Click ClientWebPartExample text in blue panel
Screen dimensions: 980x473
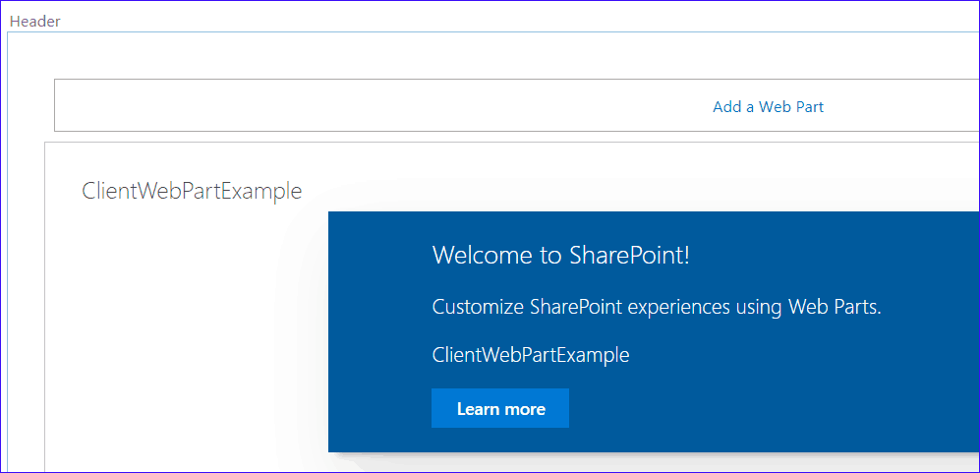pos(531,355)
